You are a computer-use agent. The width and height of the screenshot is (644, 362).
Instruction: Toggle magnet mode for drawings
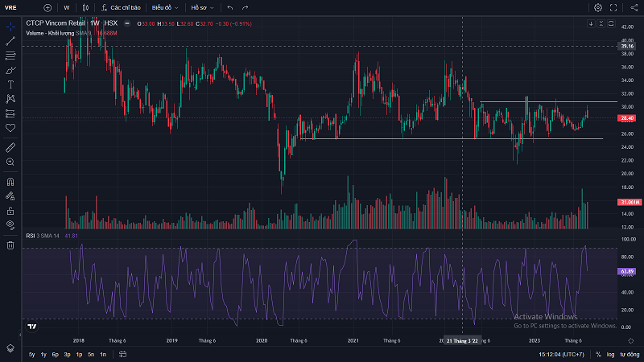pos(10,181)
